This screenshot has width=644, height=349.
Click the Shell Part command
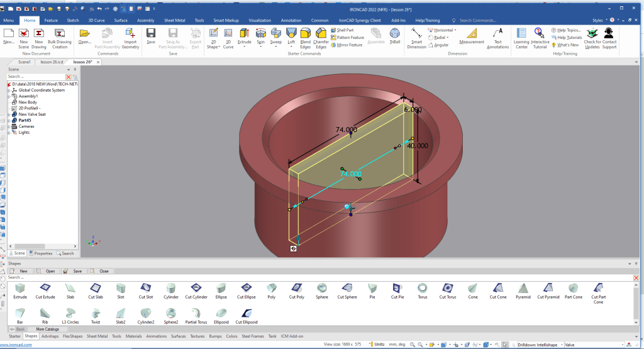(345, 30)
